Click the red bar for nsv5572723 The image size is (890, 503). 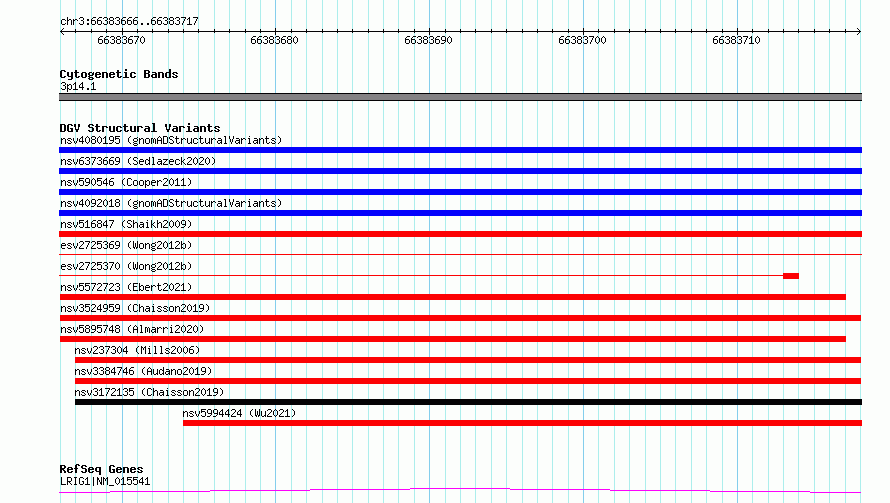click(452, 297)
